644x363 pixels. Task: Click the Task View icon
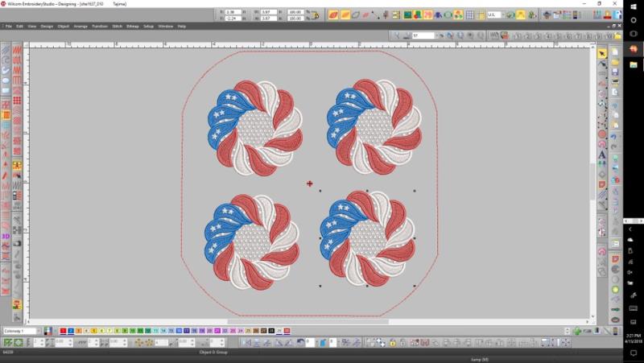click(634, 34)
